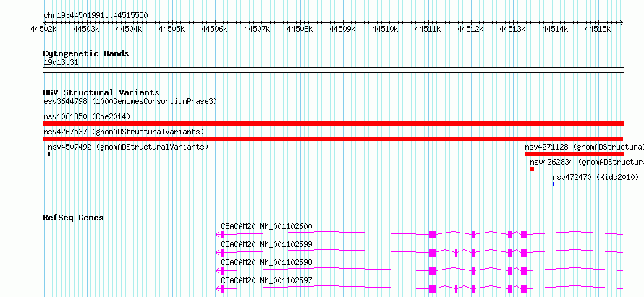Click the 44506k ruler tick label

tap(214, 30)
